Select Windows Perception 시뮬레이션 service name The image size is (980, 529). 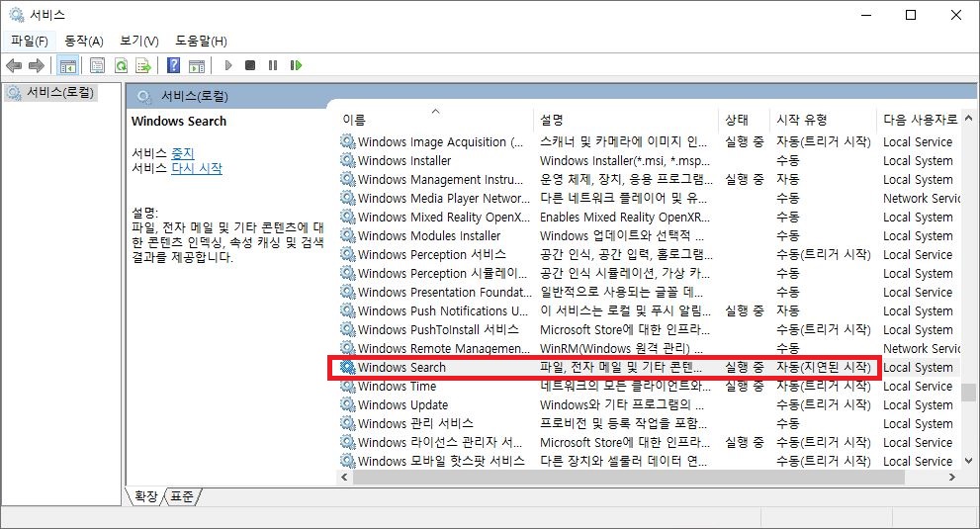coord(442,273)
